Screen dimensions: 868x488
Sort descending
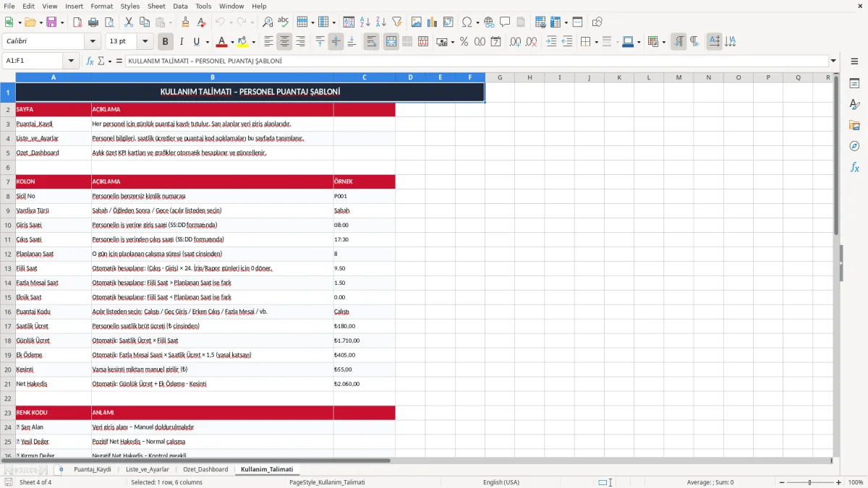(x=380, y=22)
